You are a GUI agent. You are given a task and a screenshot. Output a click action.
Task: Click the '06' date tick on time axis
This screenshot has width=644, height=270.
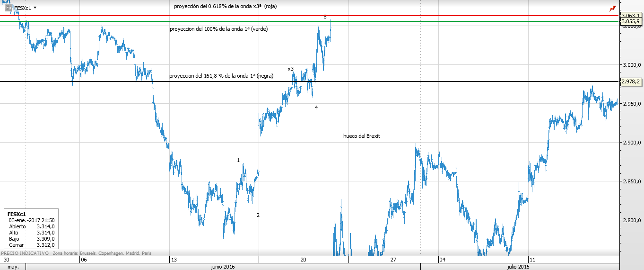click(x=84, y=260)
